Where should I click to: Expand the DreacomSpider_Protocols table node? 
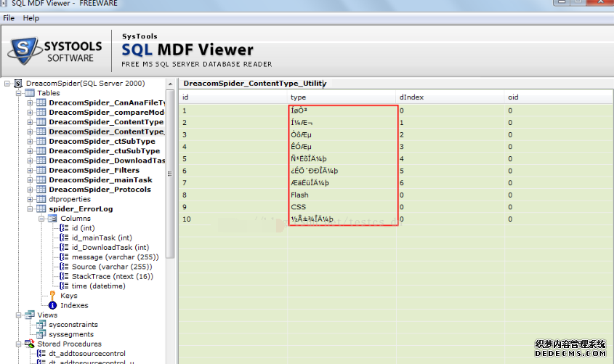(x=30, y=190)
